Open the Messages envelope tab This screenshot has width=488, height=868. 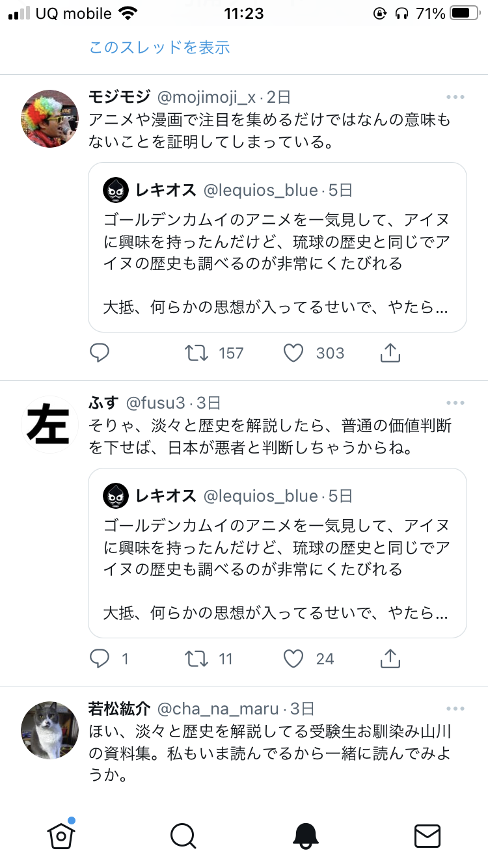[x=427, y=835]
